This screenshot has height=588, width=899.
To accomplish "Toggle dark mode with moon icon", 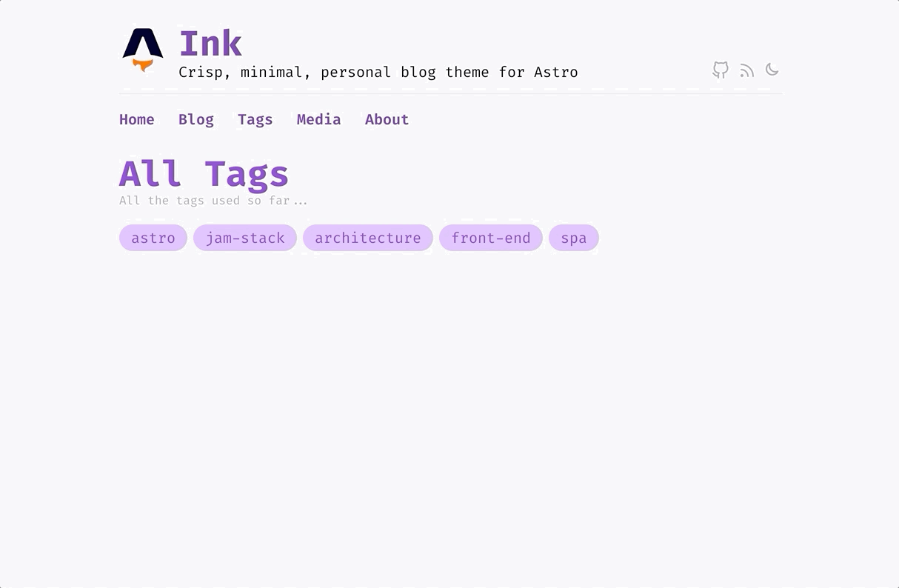I will coord(772,70).
